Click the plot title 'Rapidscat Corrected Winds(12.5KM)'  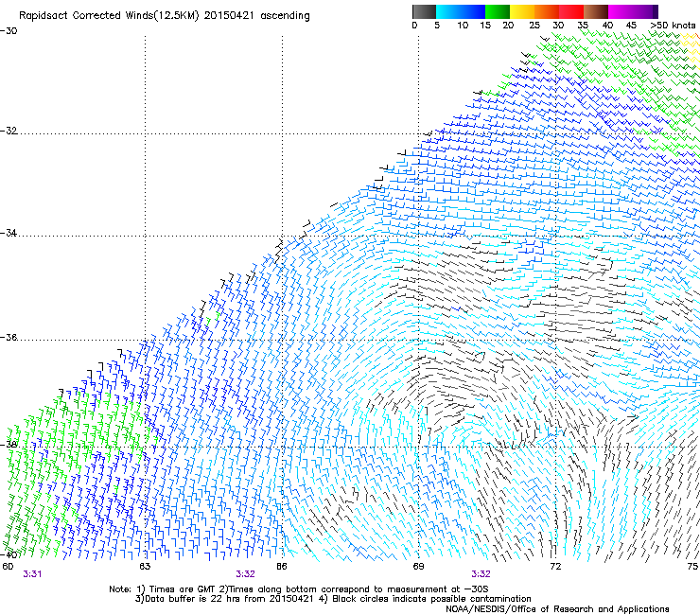click(109, 16)
